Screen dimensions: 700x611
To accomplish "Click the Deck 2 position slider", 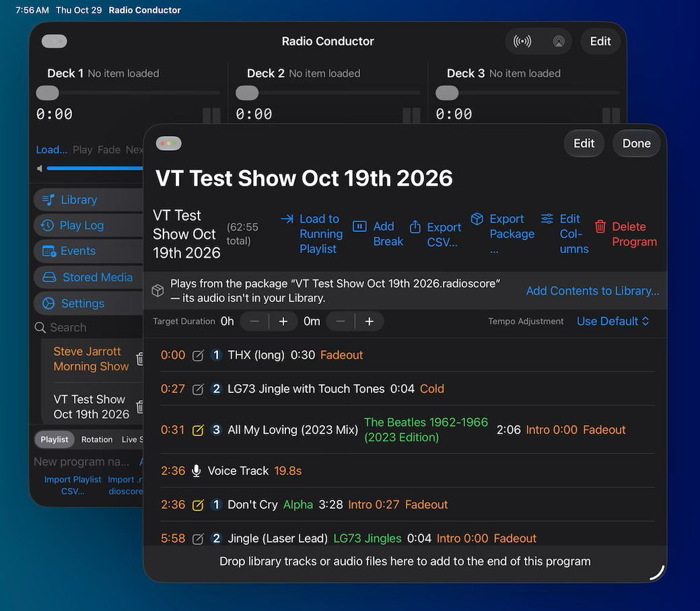I will click(x=328, y=93).
